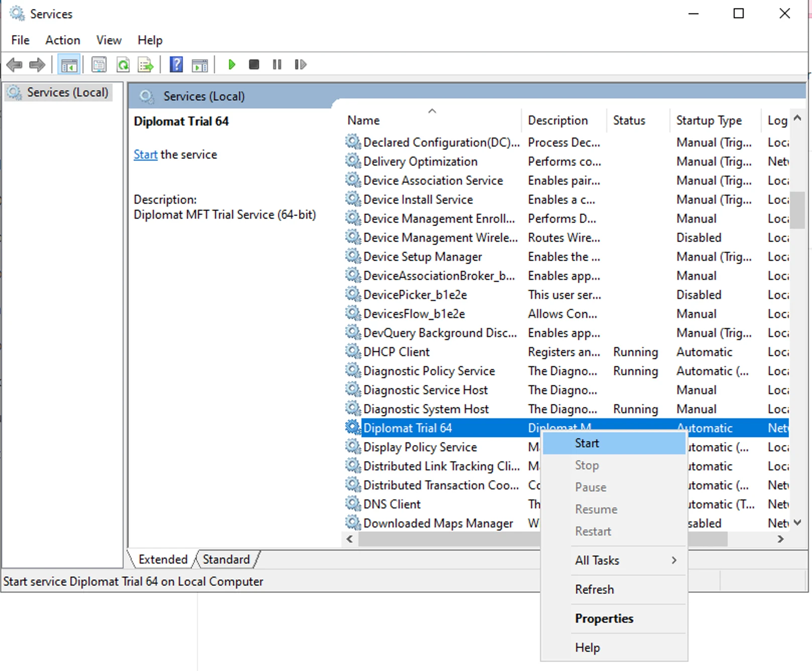Click gear icon of Device Setup Manager

click(x=353, y=256)
